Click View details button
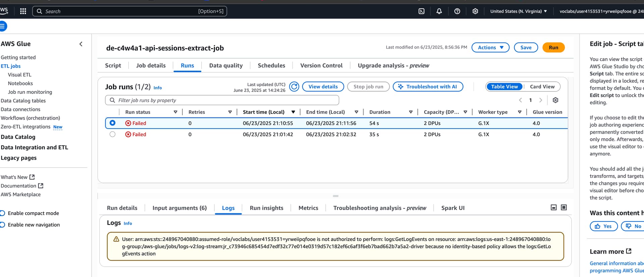Viewport: 644px width, 277px height. coord(323,87)
